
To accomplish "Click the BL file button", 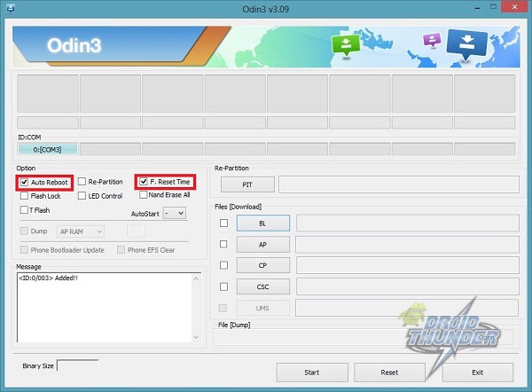I will (263, 223).
